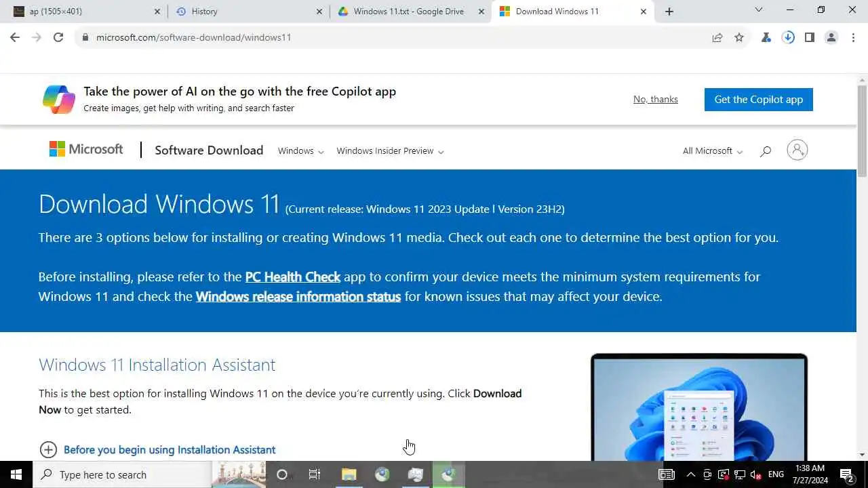Sign in with the account avatar icon

[797, 150]
